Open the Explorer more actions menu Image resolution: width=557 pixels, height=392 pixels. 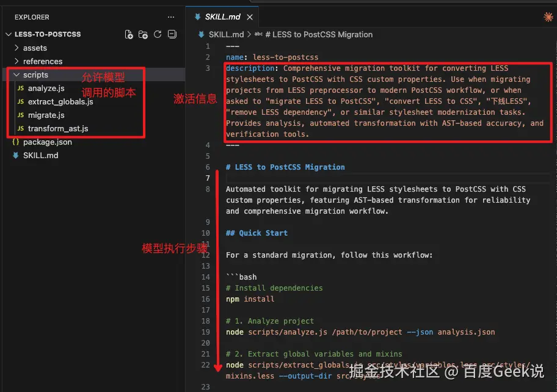click(x=171, y=17)
